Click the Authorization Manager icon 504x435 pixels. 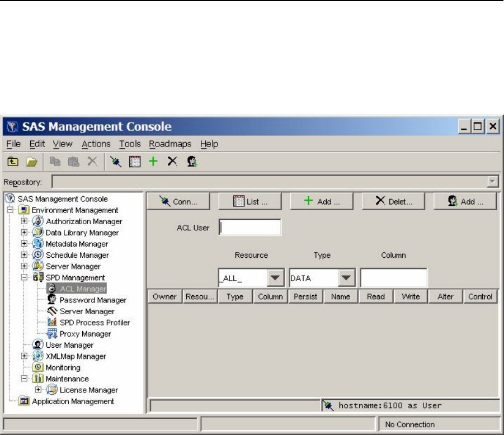pyautogui.click(x=38, y=221)
